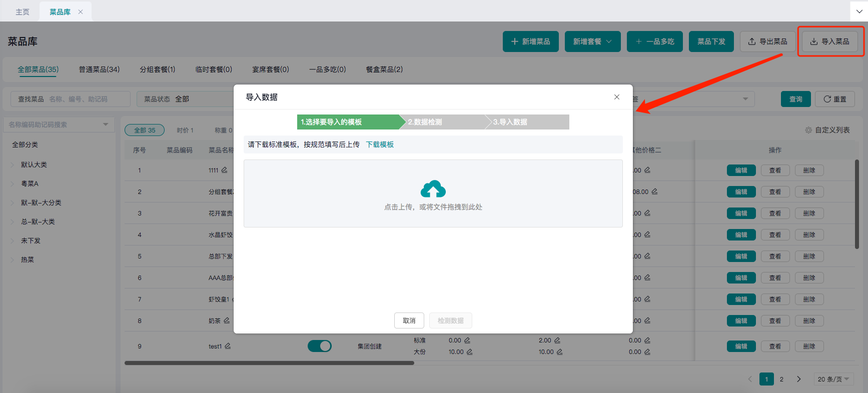Click the 菜品下发 button

pos(711,41)
